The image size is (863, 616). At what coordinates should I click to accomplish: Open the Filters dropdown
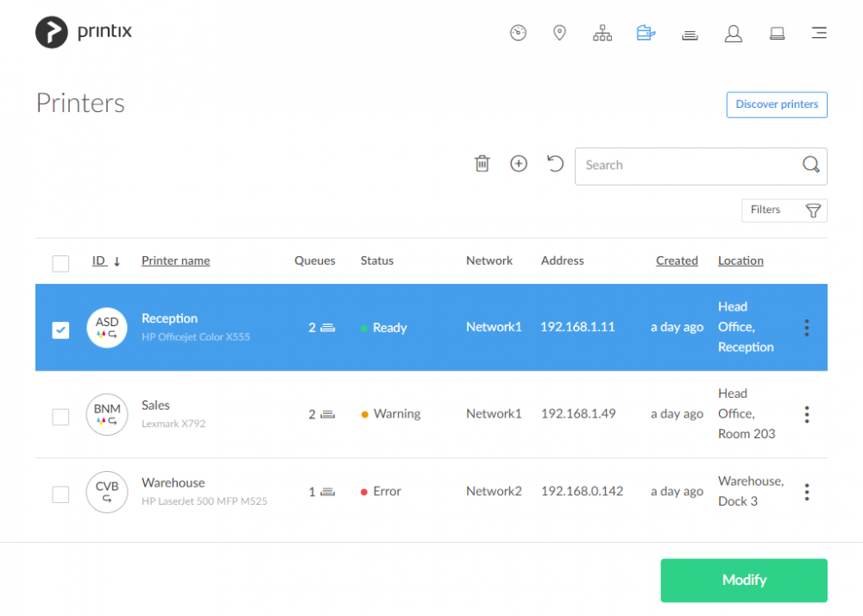[784, 210]
